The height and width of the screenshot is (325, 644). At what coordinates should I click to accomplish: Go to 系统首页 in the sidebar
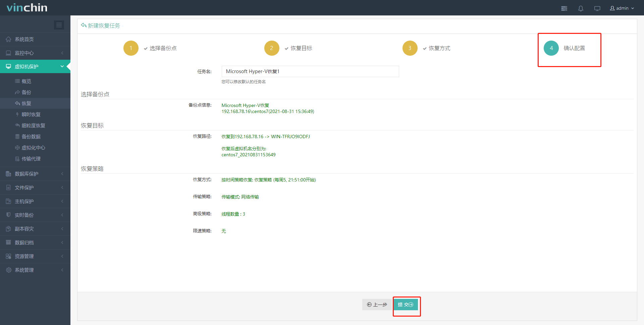pos(35,39)
